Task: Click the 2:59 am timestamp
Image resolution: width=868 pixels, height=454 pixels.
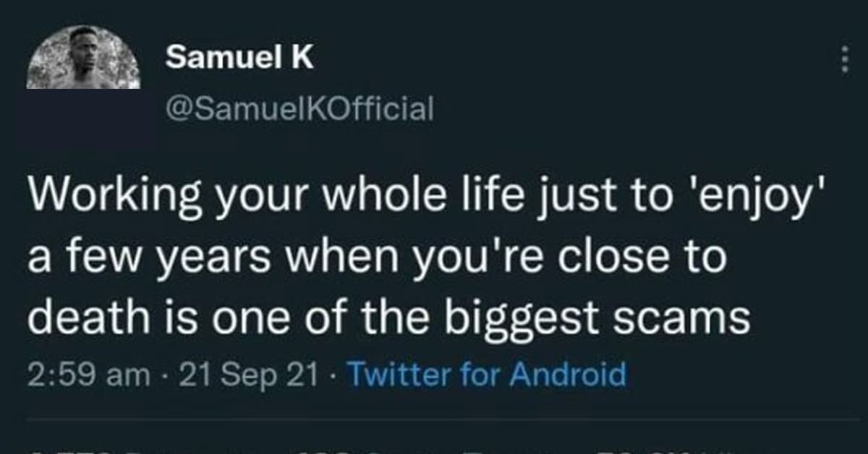Action: [87, 374]
